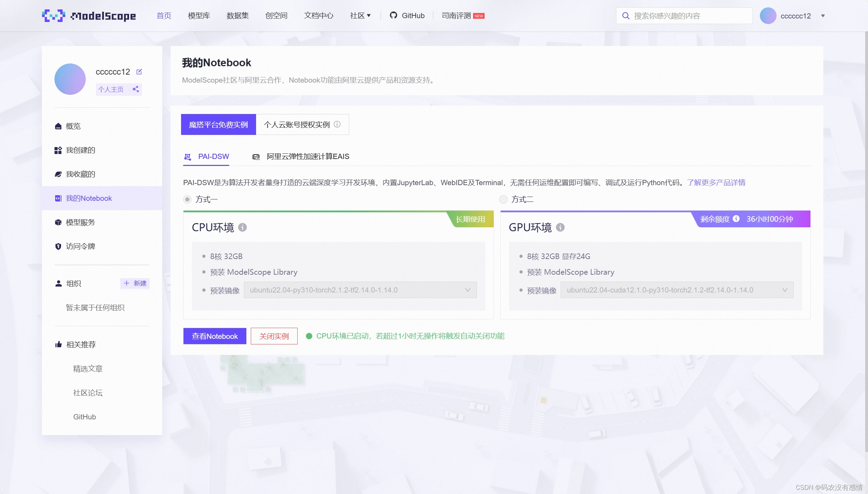Click info icon beside 个人云账号授权实例
Image resolution: width=868 pixels, height=494 pixels.
click(x=337, y=124)
